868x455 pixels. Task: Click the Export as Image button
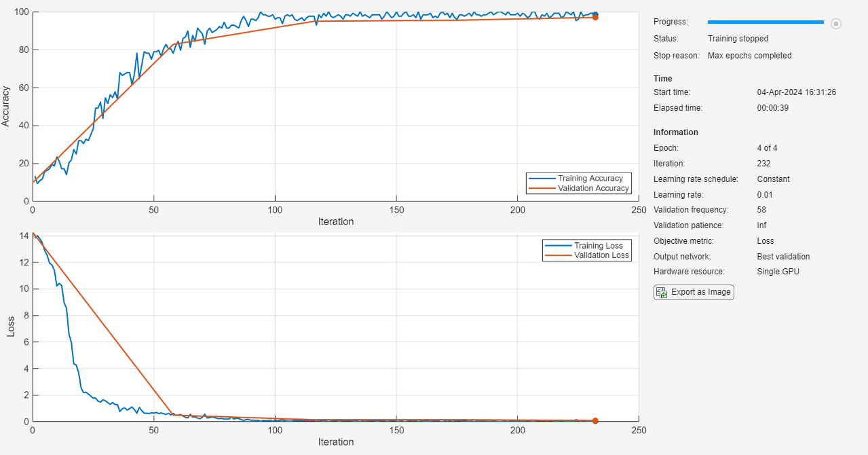point(694,292)
